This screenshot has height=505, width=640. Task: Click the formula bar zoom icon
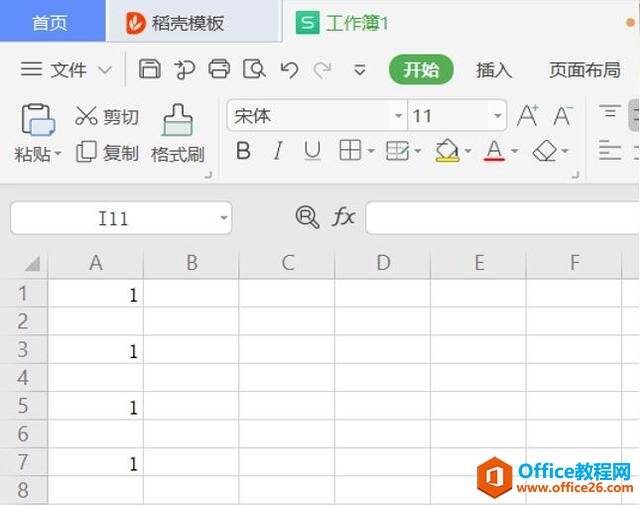pyautogui.click(x=307, y=217)
